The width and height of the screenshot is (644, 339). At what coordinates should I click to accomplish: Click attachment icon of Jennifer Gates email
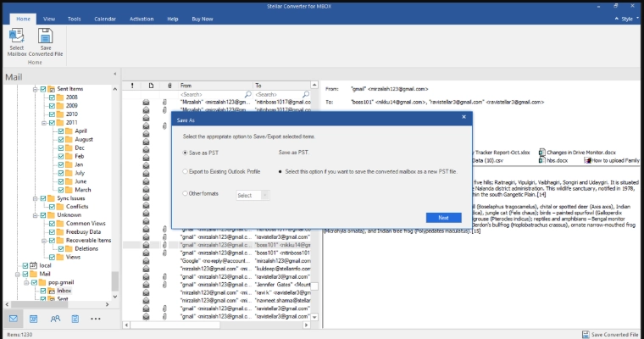pos(164,285)
